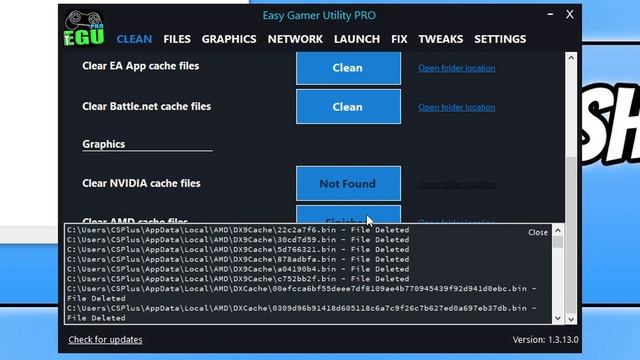Go to the NETWORK tab
The width and height of the screenshot is (640, 360).
point(295,39)
